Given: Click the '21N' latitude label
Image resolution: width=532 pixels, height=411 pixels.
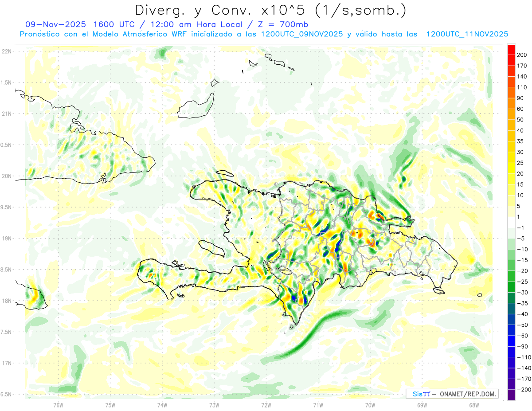Looking at the screenshot, I should (x=7, y=114).
